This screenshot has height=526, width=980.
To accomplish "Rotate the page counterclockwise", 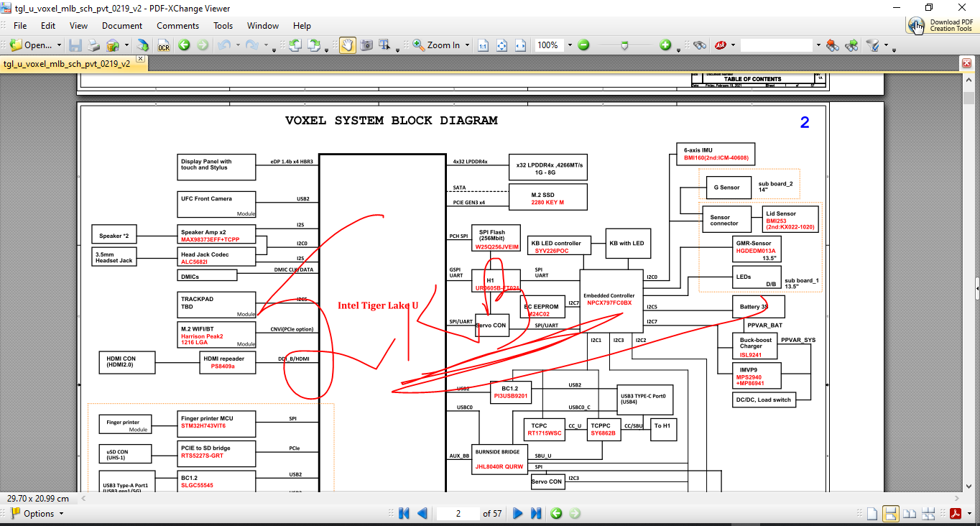I will click(295, 45).
